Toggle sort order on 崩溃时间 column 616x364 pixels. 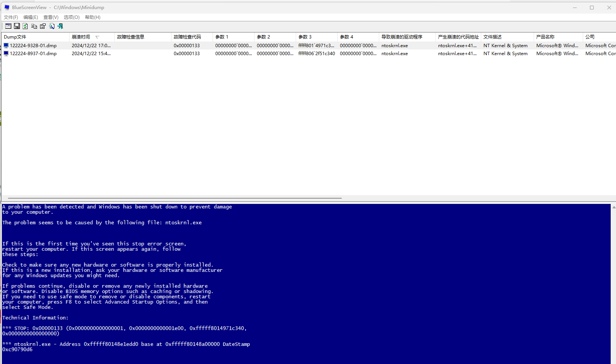pyautogui.click(x=81, y=37)
